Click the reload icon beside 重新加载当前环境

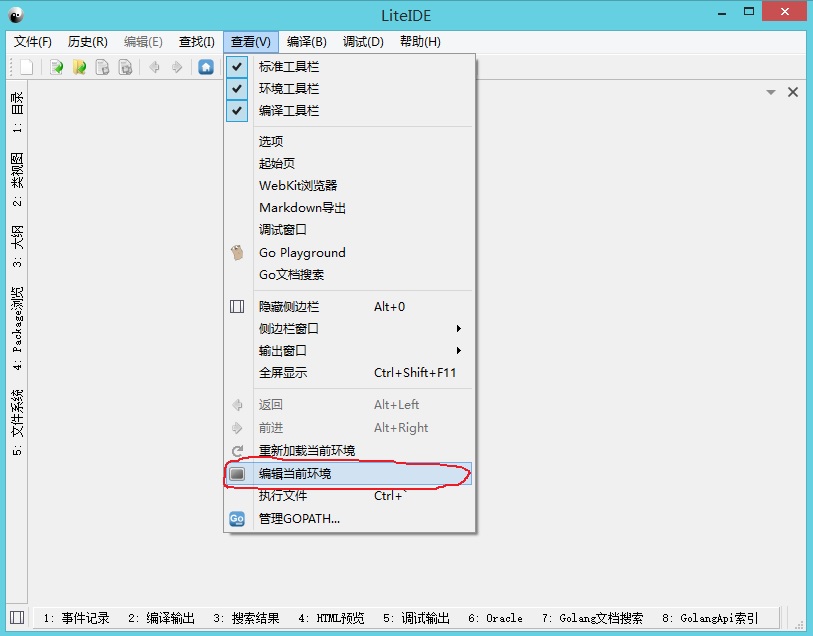237,451
